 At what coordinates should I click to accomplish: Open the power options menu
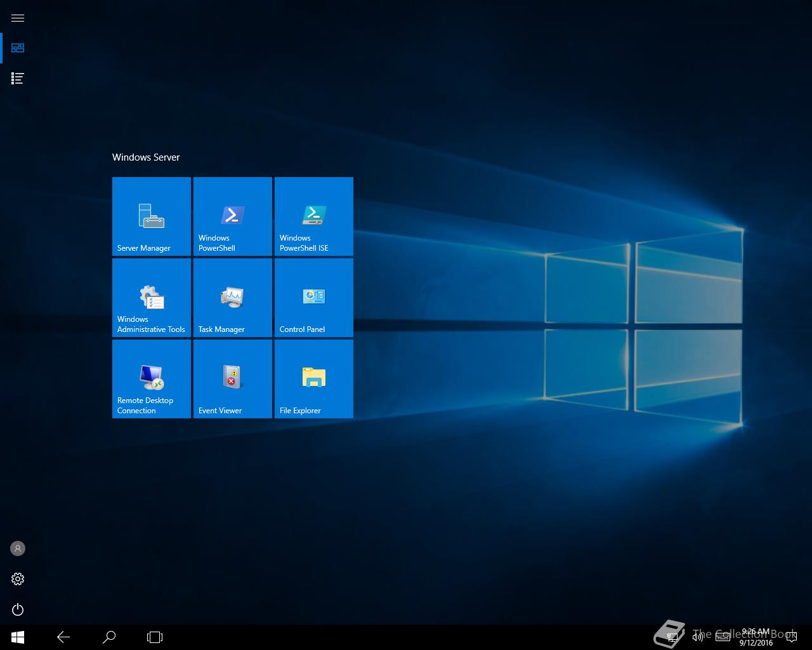click(x=18, y=609)
